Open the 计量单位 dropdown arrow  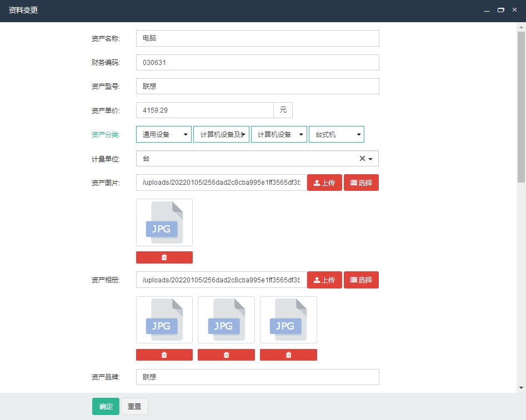371,159
